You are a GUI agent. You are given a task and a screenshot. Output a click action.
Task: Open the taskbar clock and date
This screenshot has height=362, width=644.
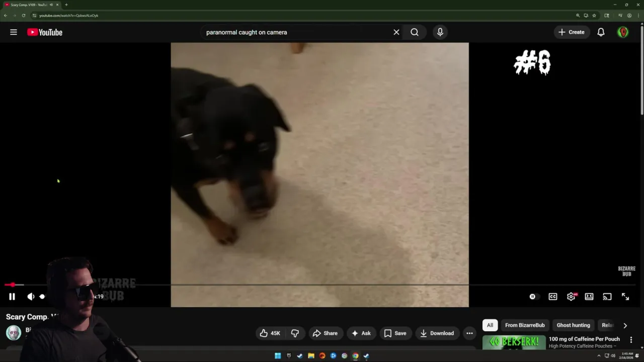627,356
